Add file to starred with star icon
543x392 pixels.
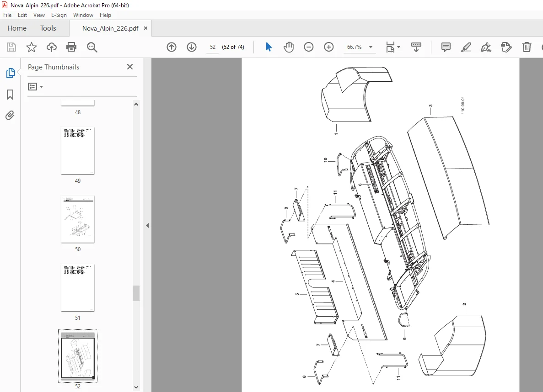32,47
